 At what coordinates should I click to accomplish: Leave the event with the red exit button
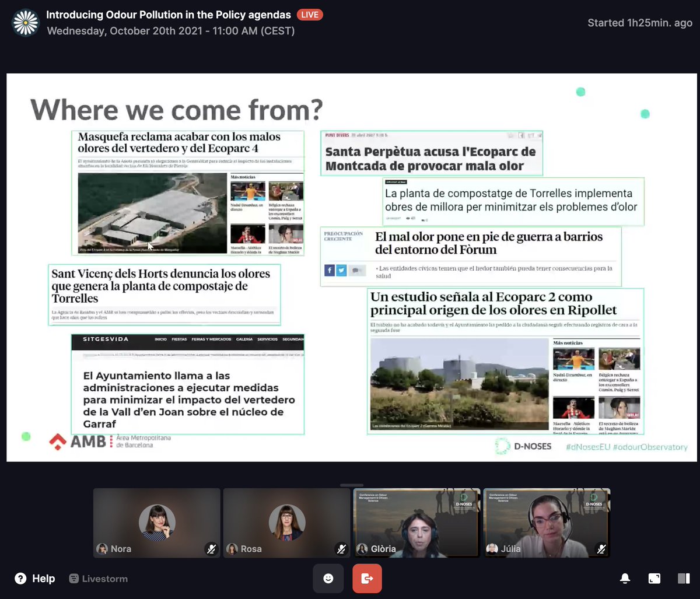(367, 579)
